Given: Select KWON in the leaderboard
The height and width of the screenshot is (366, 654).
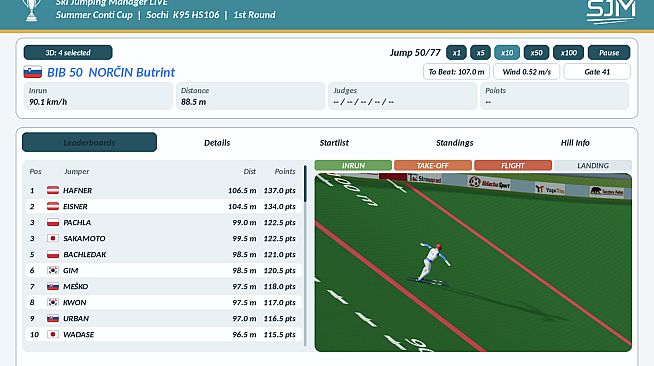Looking at the screenshot, I should point(164,302).
